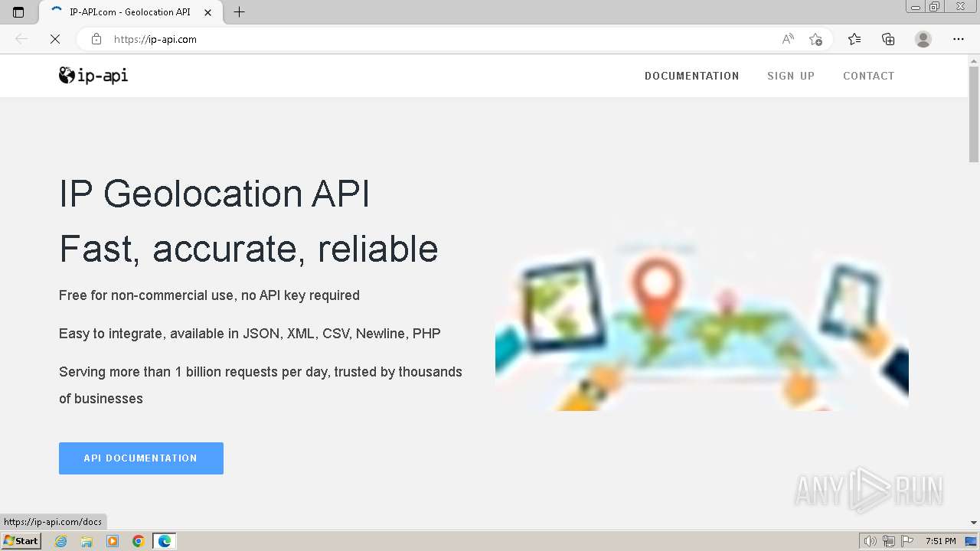
Task: Open Read Aloud icon in address bar
Action: click(788, 39)
